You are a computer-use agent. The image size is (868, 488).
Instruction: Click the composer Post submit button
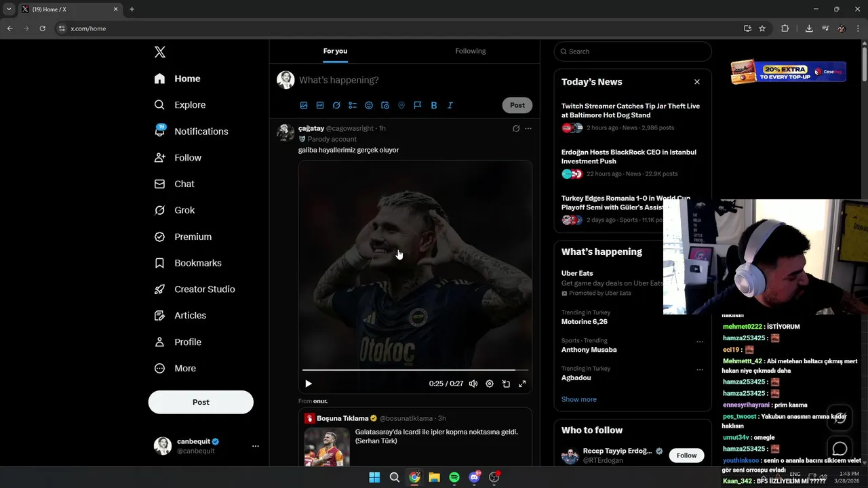(517, 105)
